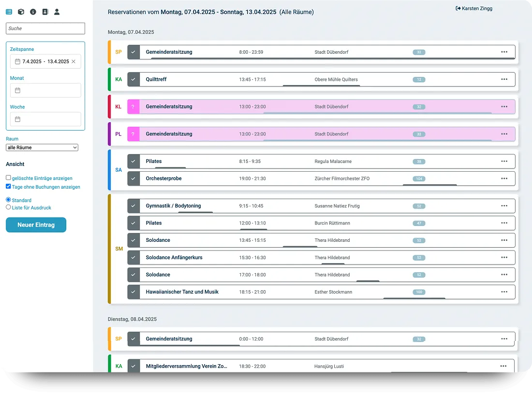The image size is (532, 399).
Task: Uncheck Tage ohne Buchungen anzeigen
Action: coord(8,186)
